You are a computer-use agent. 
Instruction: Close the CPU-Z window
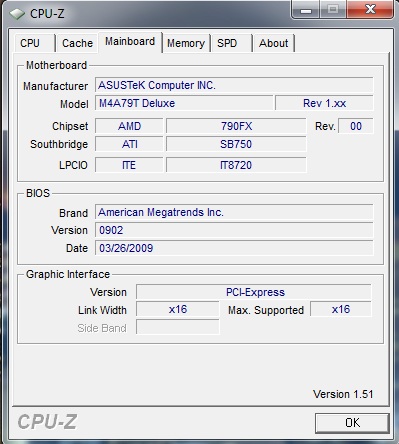coord(370,10)
